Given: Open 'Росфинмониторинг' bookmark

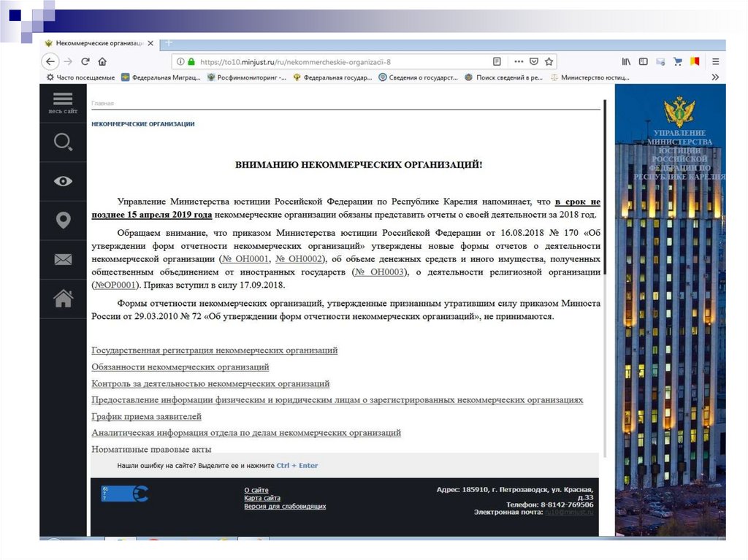Looking at the screenshot, I should (247, 77).
